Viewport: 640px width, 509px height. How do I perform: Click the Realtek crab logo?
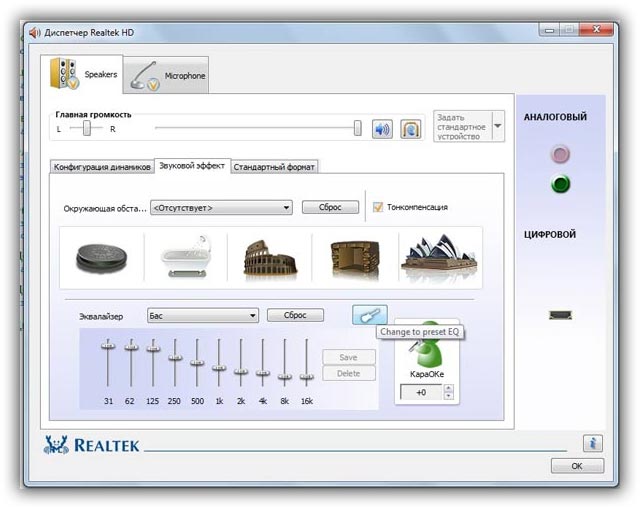56,445
